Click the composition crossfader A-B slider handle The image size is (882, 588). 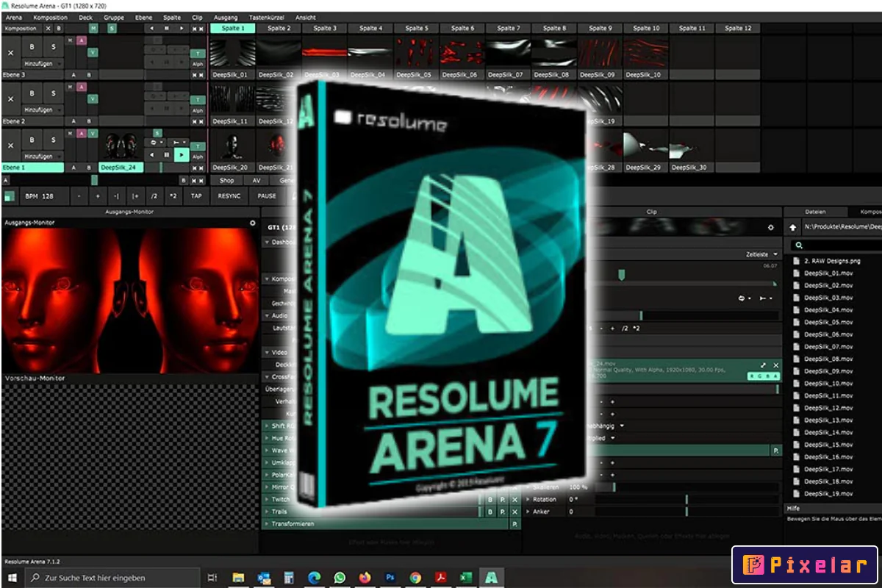[x=94, y=180]
